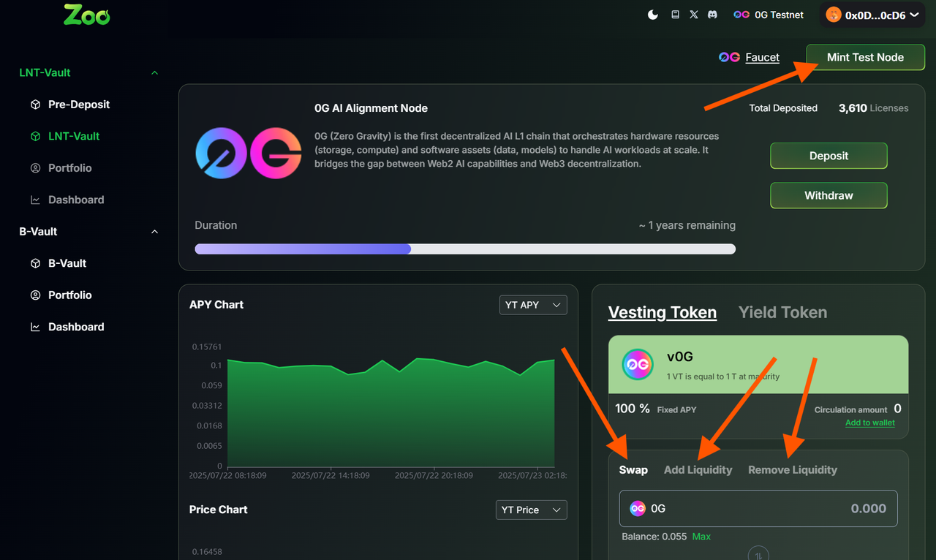
Task: Open Dashboard under the LNT-Vault section
Action: point(67,200)
